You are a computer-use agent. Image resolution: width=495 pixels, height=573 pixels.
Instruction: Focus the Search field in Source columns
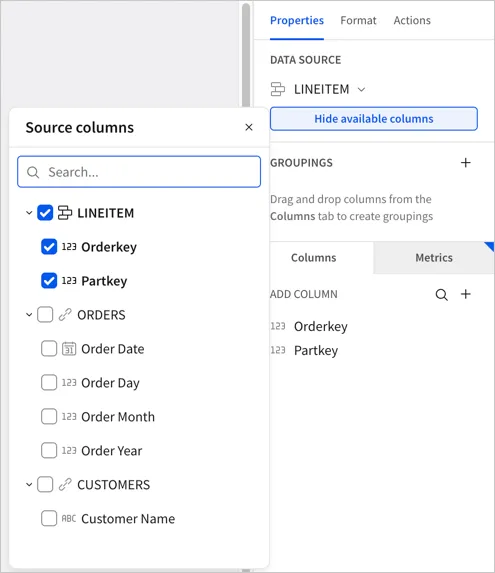[139, 172]
